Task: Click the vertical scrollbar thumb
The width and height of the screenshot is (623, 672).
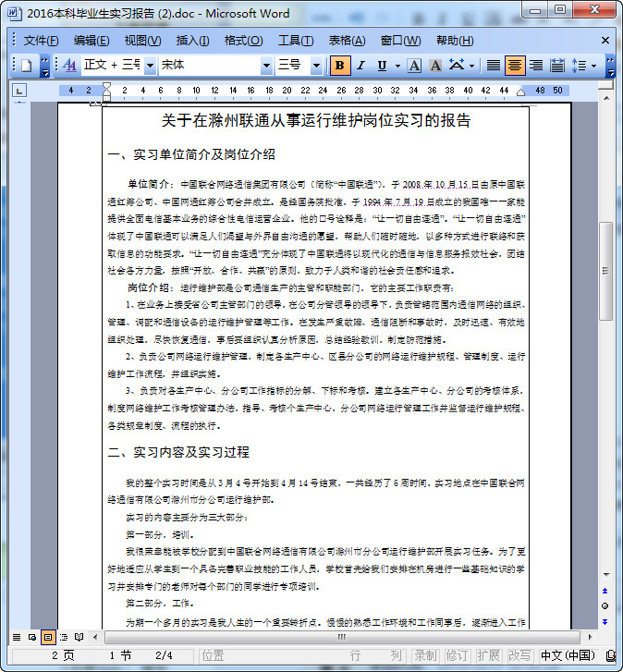Action: point(605,271)
